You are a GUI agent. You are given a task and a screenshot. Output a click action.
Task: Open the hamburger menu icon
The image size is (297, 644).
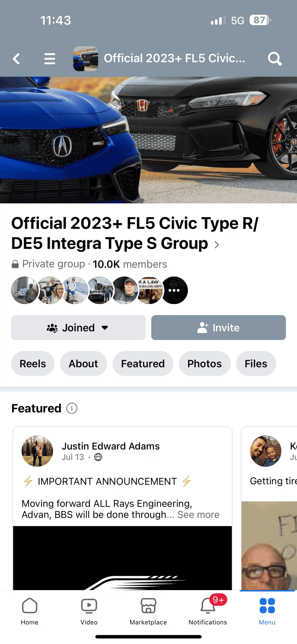[49, 59]
